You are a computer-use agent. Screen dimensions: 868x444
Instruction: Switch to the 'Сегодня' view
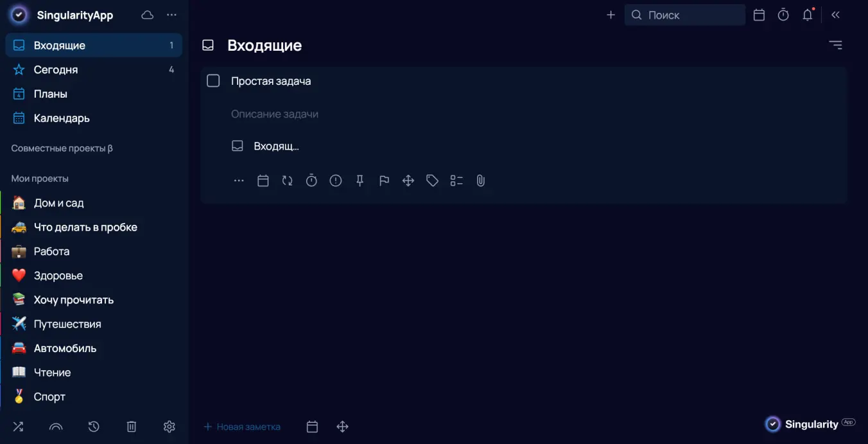click(54, 69)
